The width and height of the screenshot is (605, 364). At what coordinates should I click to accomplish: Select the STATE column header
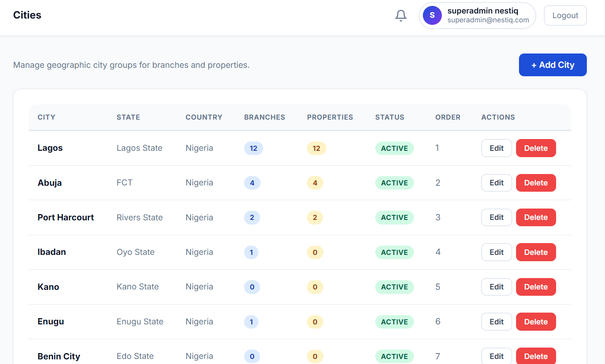(128, 117)
